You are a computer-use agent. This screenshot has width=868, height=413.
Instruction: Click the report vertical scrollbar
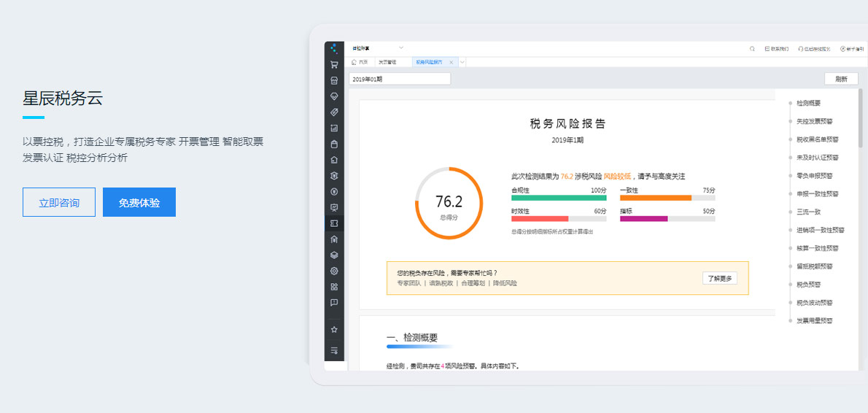[x=860, y=117]
